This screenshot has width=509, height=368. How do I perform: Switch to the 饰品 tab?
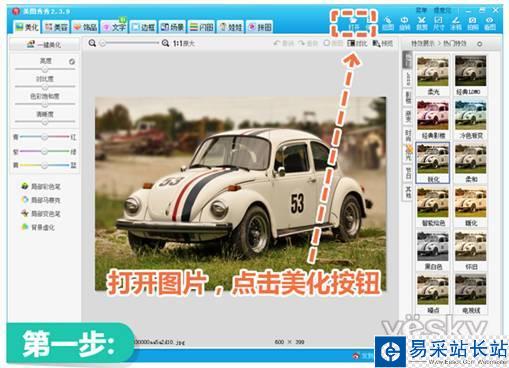[85, 27]
